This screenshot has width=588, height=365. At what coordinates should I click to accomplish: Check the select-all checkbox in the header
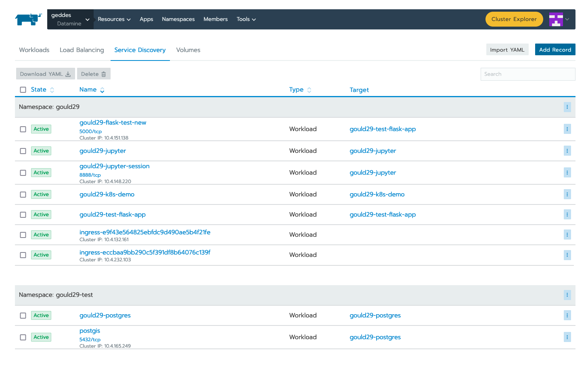23,90
